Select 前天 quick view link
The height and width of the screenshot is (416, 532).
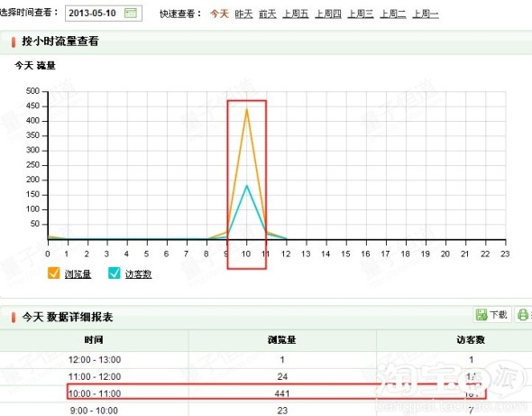(268, 14)
